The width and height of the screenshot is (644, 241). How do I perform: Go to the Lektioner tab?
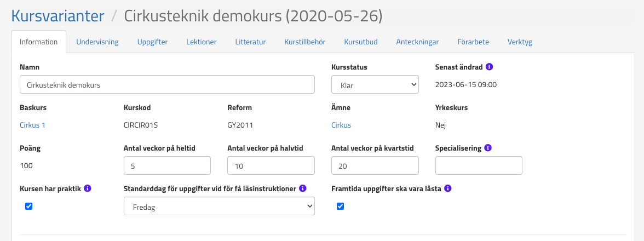tap(201, 42)
